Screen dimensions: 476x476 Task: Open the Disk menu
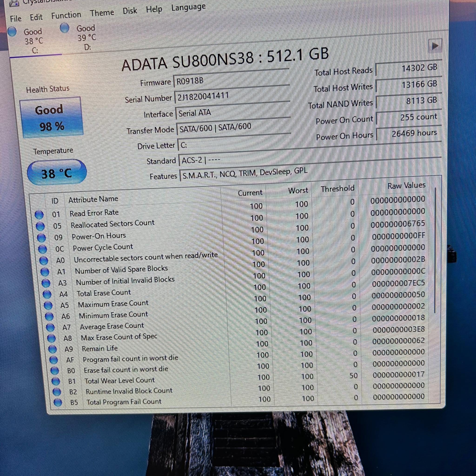pyautogui.click(x=130, y=11)
